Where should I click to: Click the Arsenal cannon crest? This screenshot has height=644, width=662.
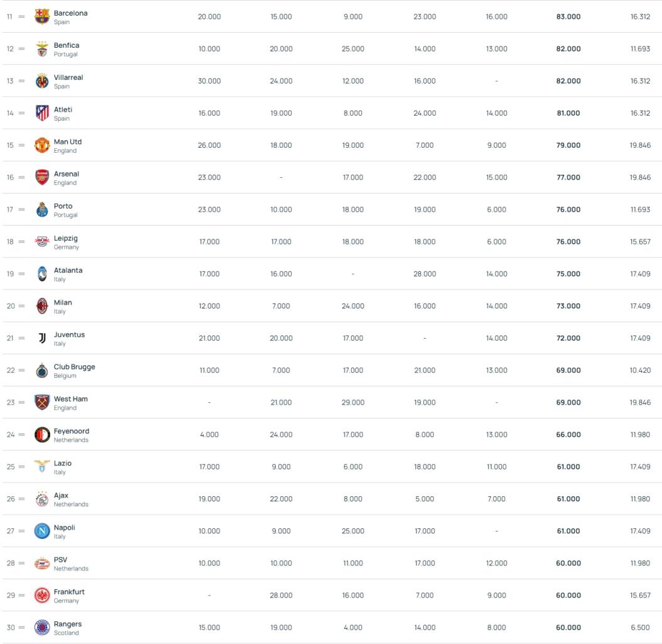[x=42, y=177]
